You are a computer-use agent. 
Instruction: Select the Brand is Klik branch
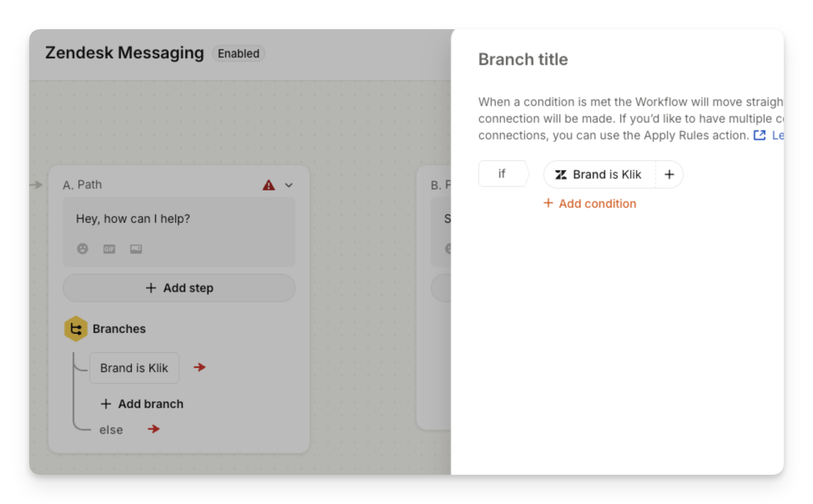click(134, 368)
